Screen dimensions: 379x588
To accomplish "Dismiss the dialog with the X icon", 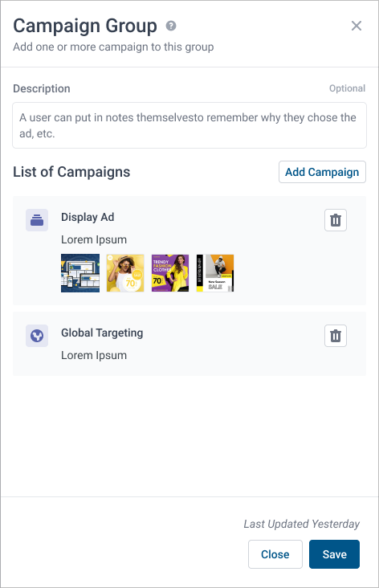I will click(x=357, y=26).
